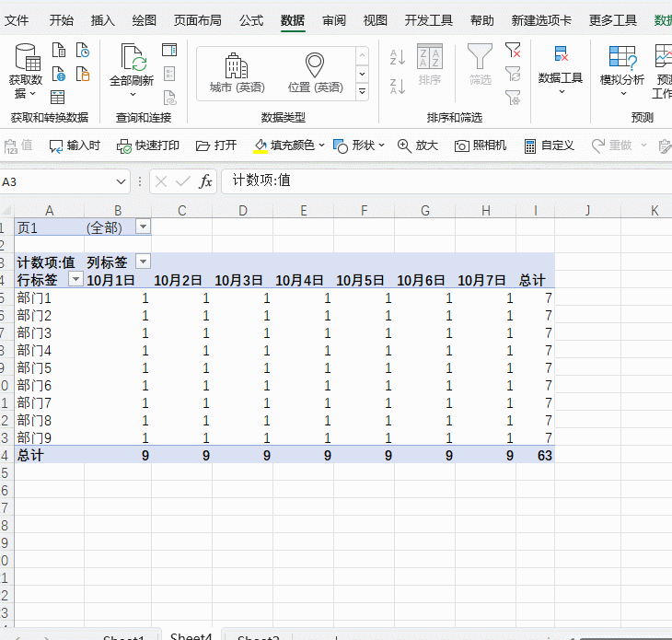Open the 页1 (全部) filter dropdown
Screen dimensions: 672x640
pyautogui.click(x=143, y=226)
